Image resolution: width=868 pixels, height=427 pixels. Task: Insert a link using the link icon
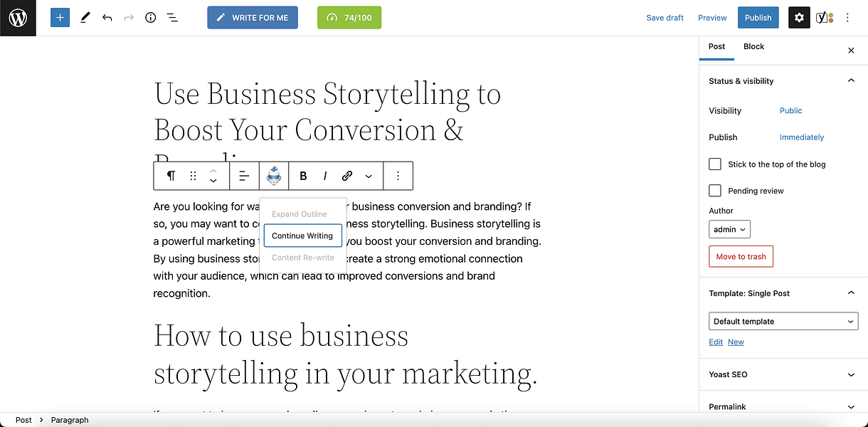(347, 176)
